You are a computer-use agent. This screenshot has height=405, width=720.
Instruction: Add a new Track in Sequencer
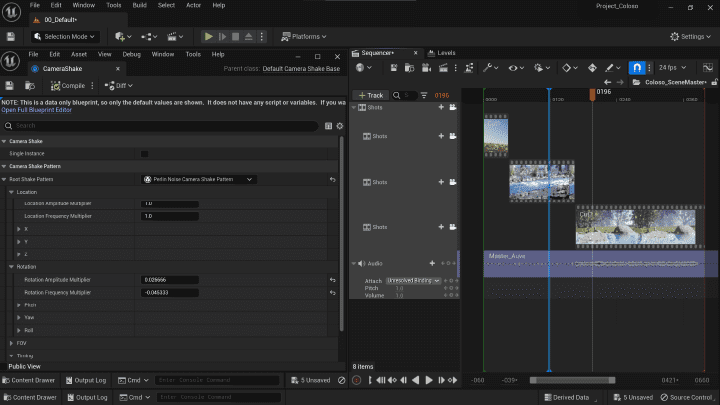point(371,95)
